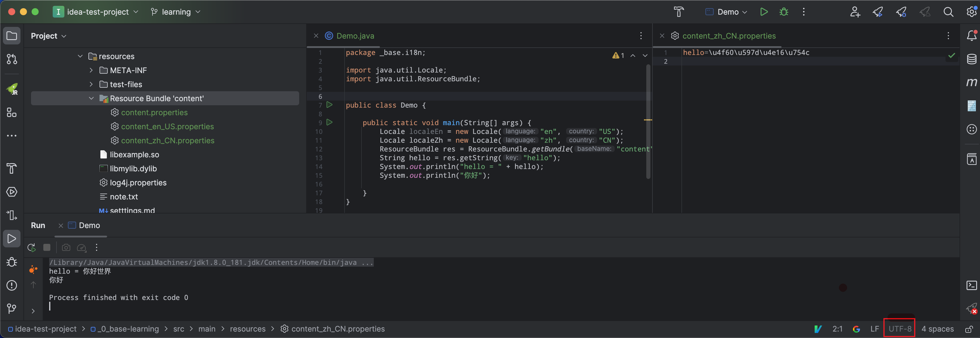
Task: Open the Git tool window from the sidebar
Action: tap(11, 308)
